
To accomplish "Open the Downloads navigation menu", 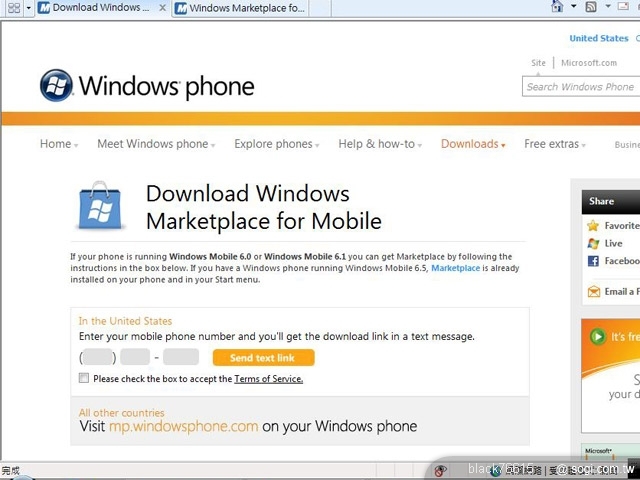I will click(473, 144).
